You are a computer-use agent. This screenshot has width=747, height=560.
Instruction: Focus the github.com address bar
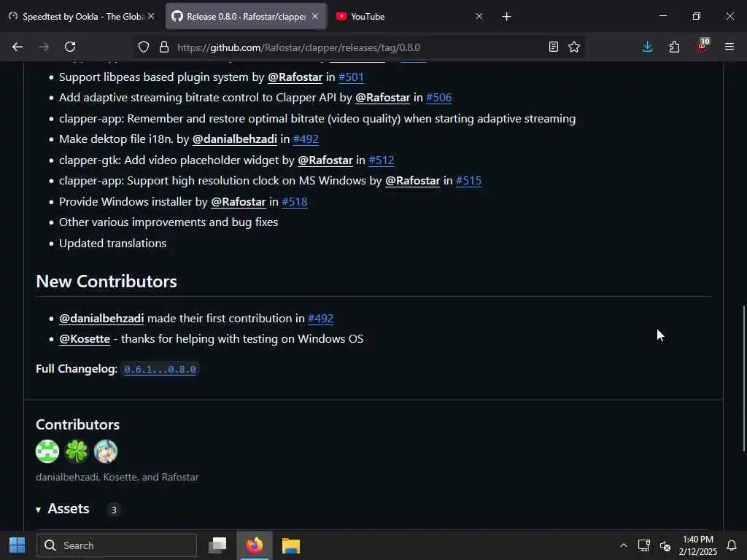click(x=357, y=47)
